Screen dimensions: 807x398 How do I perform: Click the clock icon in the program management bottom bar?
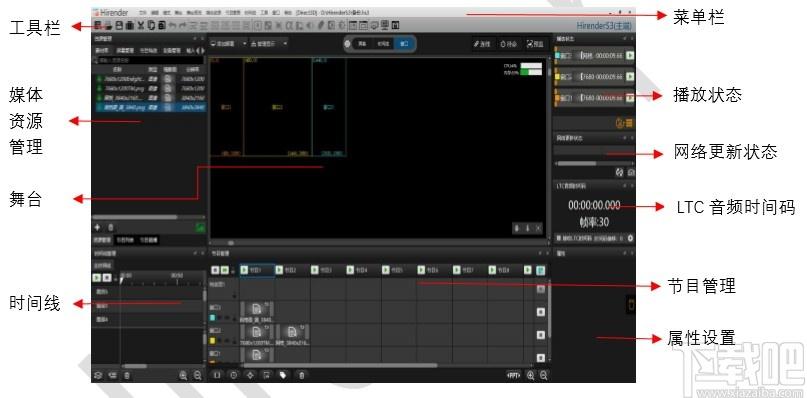click(x=234, y=375)
